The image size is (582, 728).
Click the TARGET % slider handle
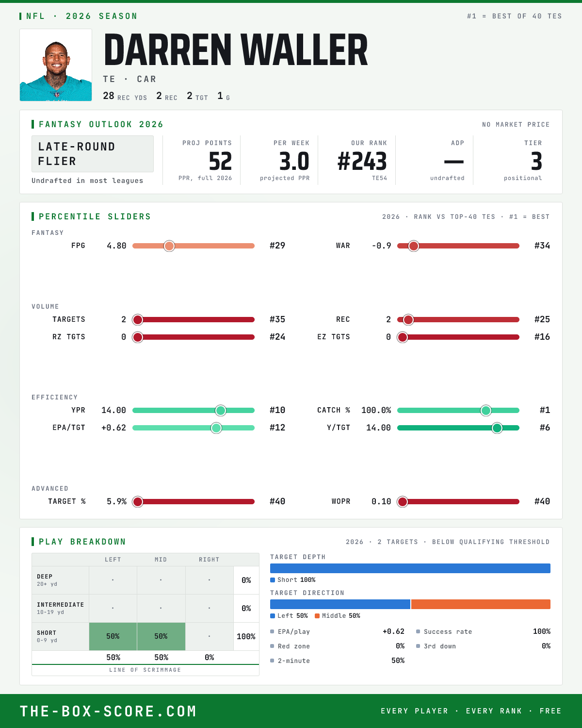tap(138, 502)
